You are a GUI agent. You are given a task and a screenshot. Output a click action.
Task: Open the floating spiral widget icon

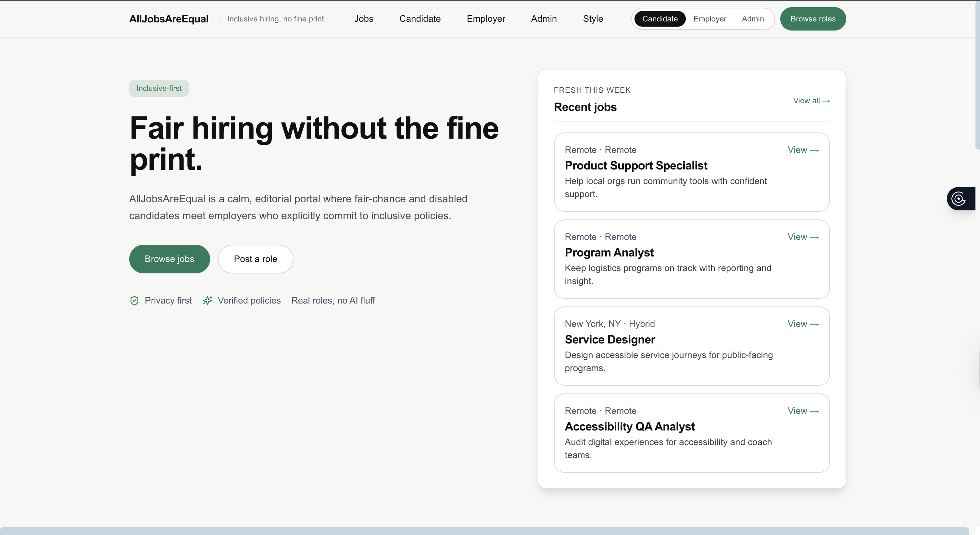(x=958, y=198)
